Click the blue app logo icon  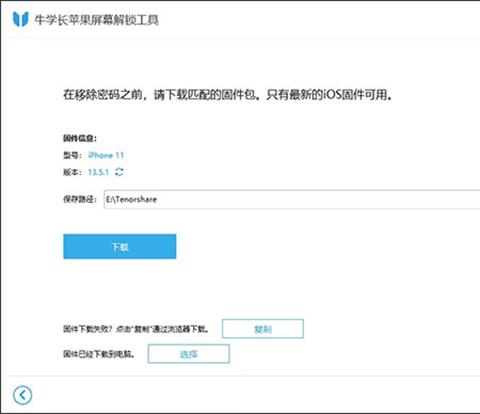(x=21, y=19)
